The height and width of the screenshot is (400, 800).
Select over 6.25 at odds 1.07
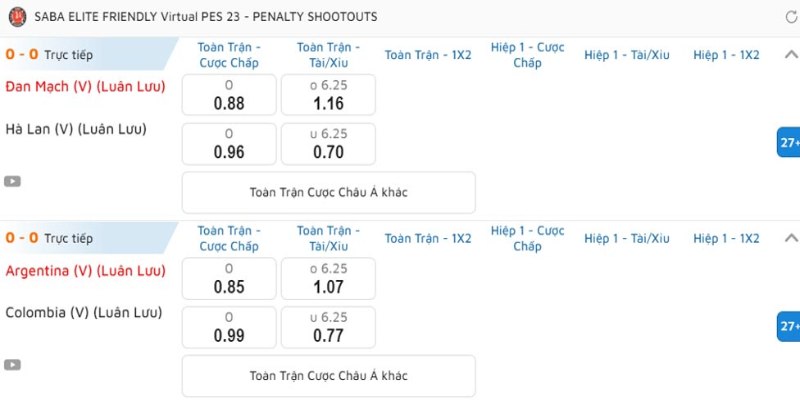328,279
